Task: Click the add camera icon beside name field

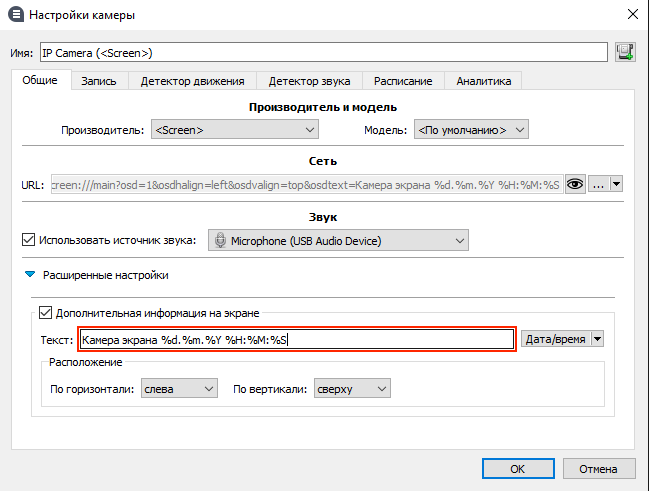Action: point(626,52)
